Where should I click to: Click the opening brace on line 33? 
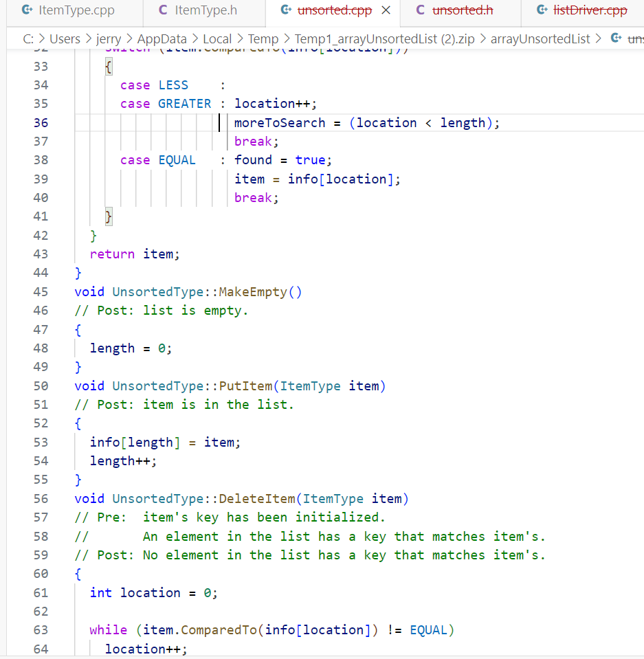[x=109, y=67]
